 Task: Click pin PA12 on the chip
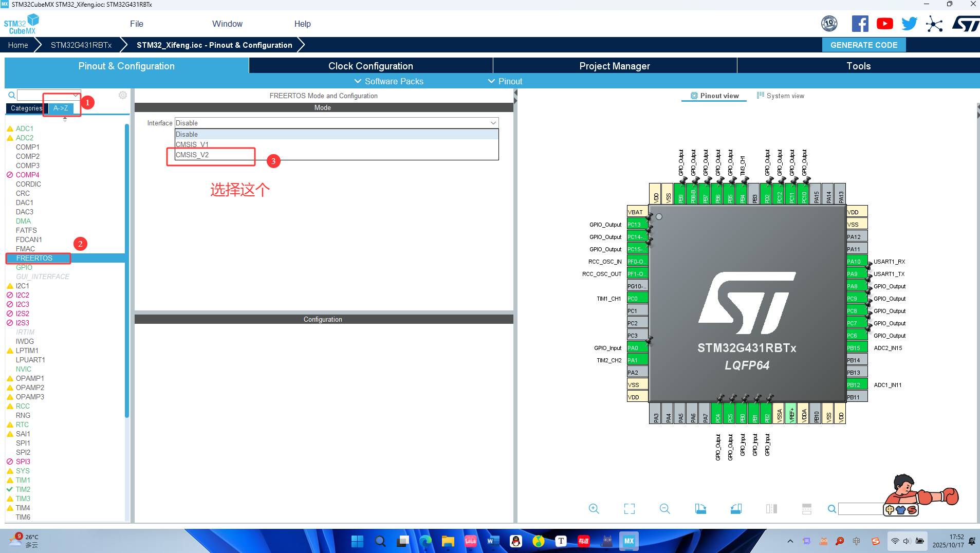click(x=857, y=237)
